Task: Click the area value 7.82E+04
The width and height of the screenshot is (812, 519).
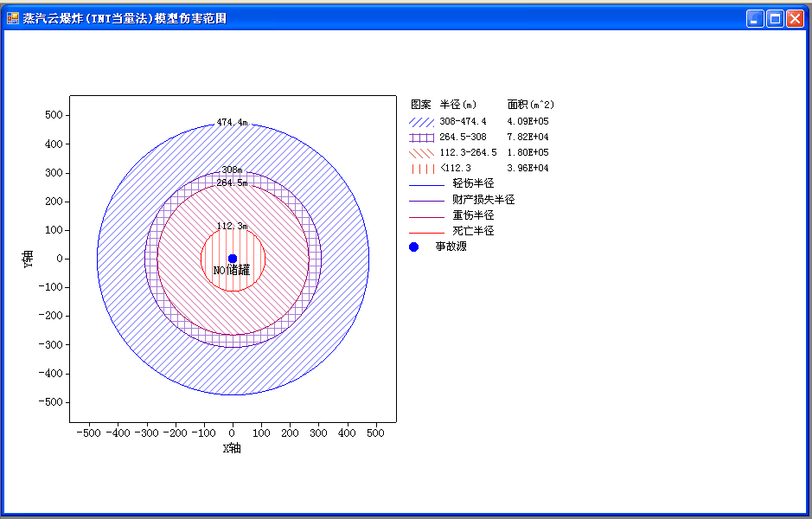Action: click(527, 138)
